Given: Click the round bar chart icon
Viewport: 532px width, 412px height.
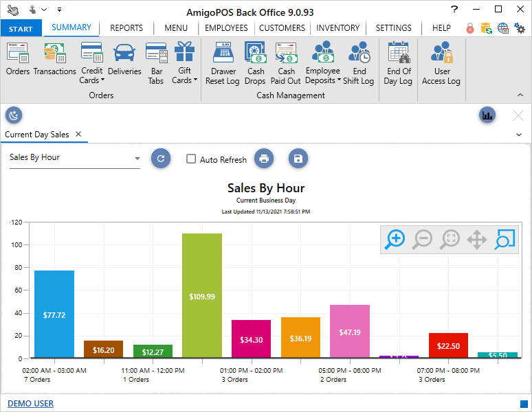Looking at the screenshot, I should click(x=487, y=115).
